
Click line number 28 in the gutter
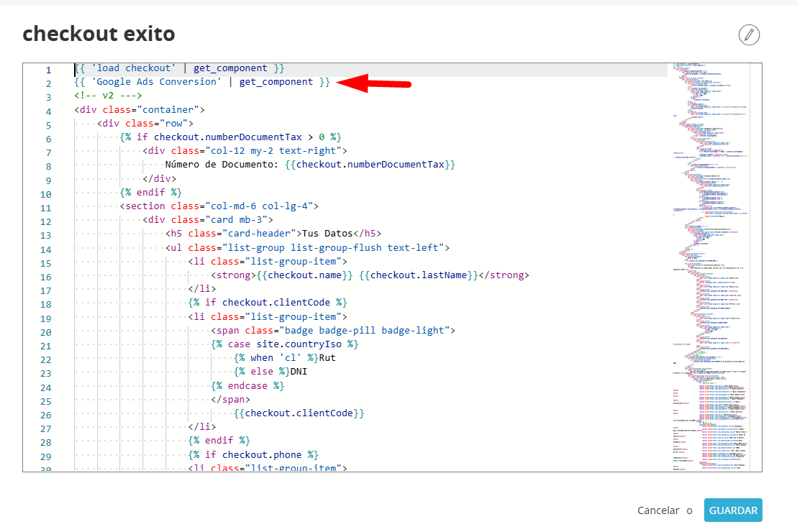click(x=46, y=443)
